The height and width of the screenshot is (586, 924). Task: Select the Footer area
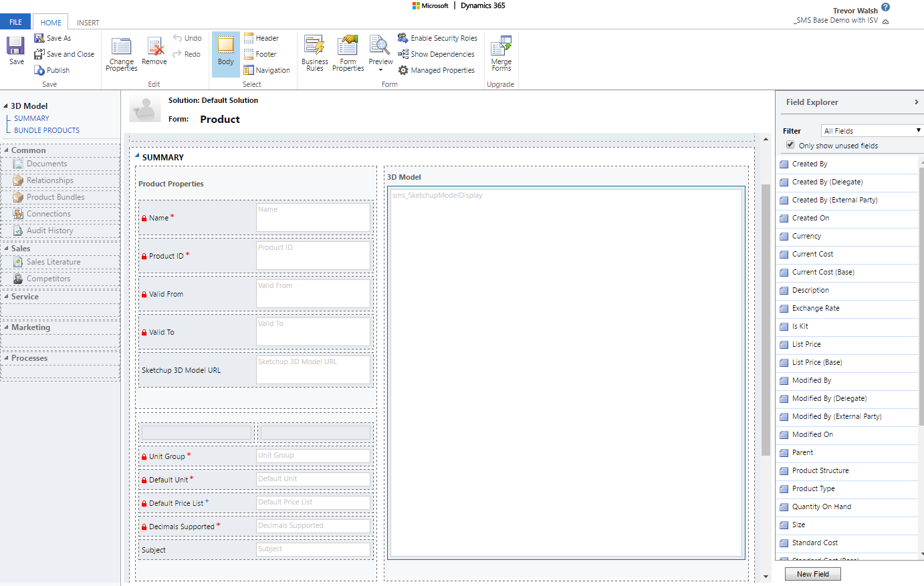[x=260, y=54]
